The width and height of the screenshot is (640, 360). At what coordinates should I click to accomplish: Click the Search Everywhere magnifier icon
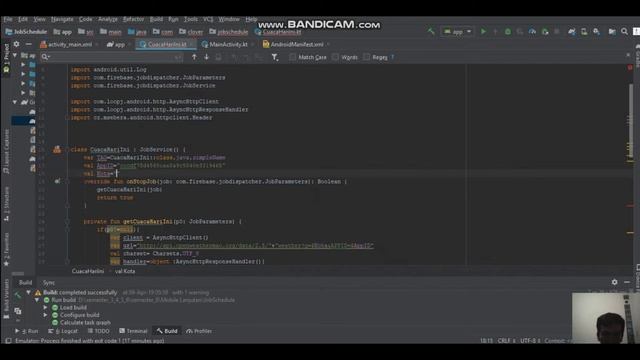click(x=624, y=31)
